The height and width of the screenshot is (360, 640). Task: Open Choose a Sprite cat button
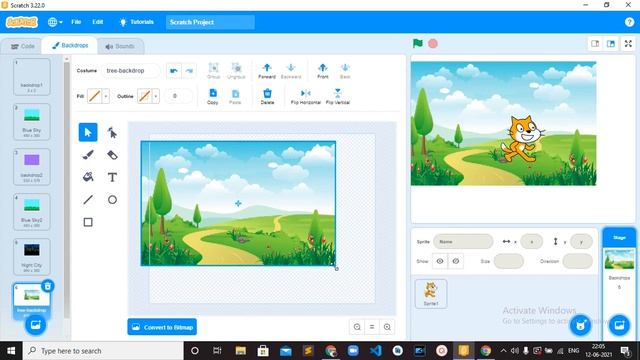[580, 325]
